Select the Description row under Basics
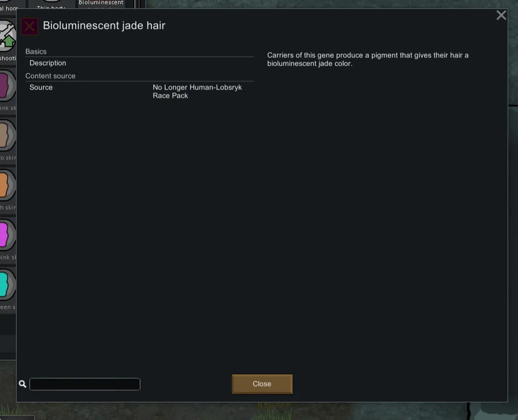 click(x=139, y=63)
